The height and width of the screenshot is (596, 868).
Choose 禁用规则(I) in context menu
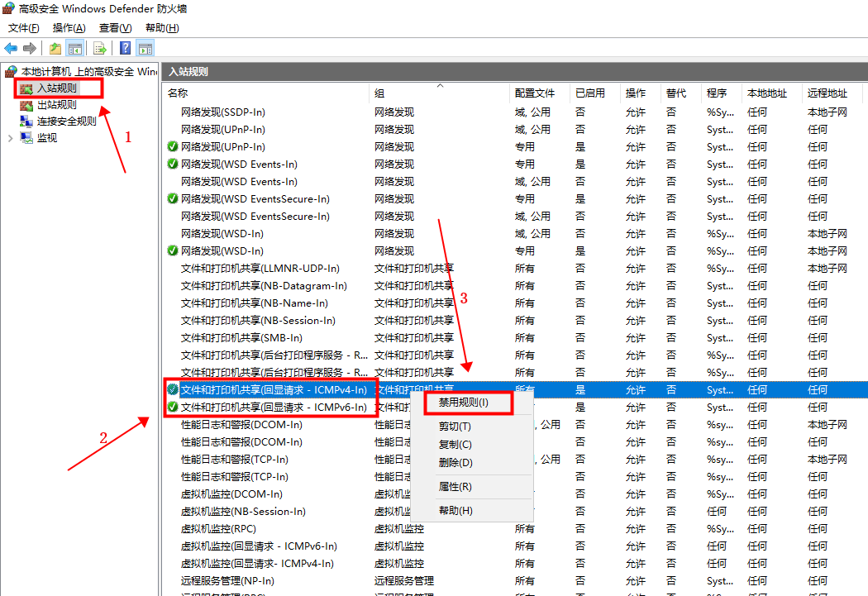464,403
